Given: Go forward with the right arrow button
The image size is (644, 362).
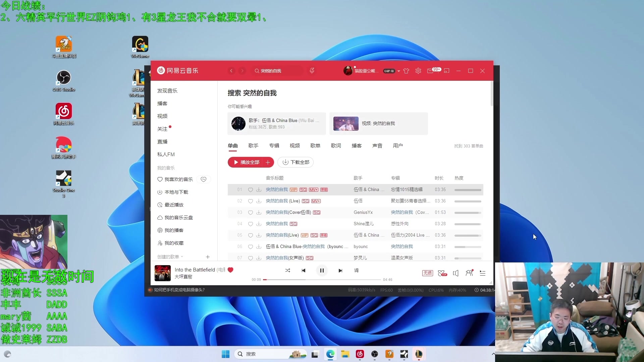Looking at the screenshot, I should point(242,71).
